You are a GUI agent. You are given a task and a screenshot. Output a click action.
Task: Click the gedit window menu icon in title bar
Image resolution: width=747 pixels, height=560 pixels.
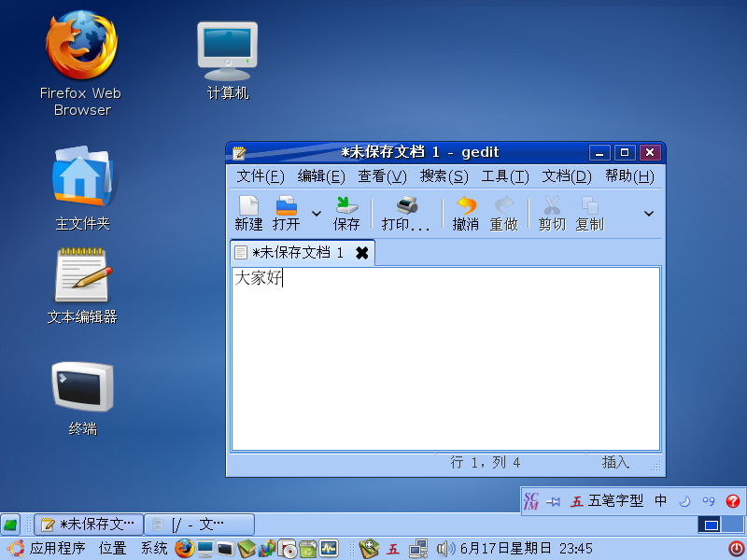click(x=239, y=153)
